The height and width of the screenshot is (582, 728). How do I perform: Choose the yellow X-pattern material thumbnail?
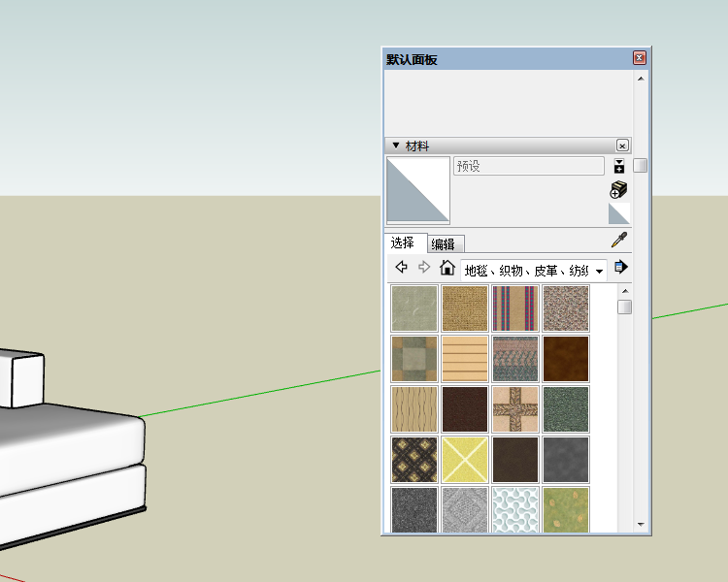(x=464, y=460)
